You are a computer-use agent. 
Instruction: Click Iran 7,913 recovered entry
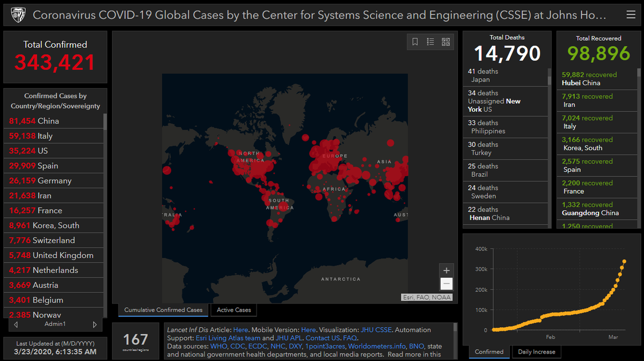click(596, 100)
